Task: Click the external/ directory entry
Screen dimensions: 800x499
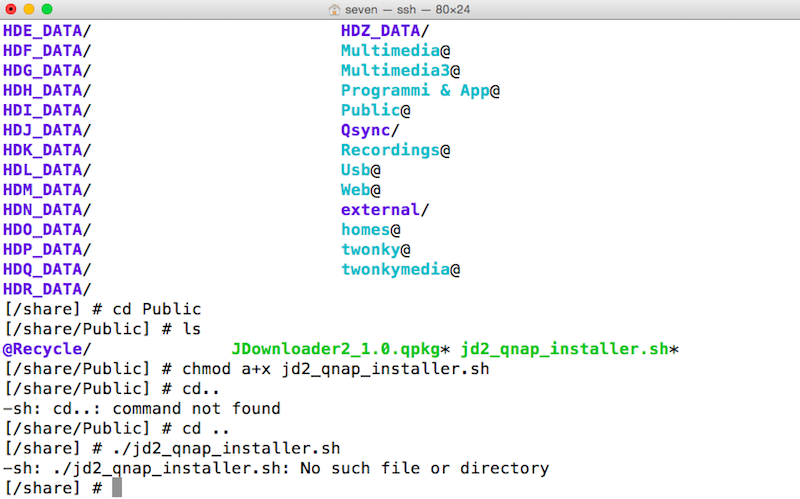Action: coord(385,210)
